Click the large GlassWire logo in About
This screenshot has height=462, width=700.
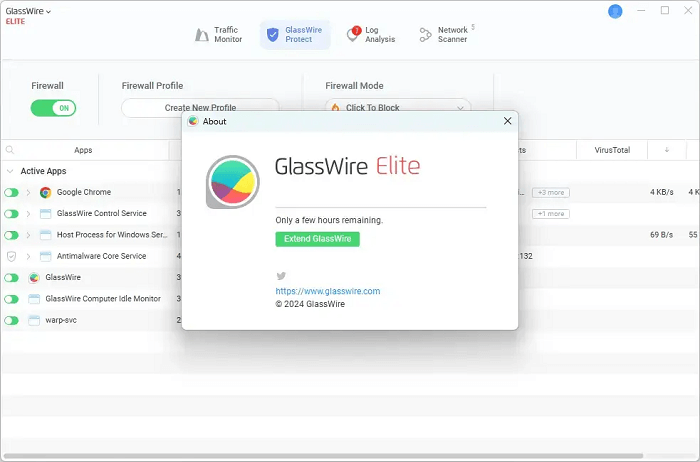233,182
